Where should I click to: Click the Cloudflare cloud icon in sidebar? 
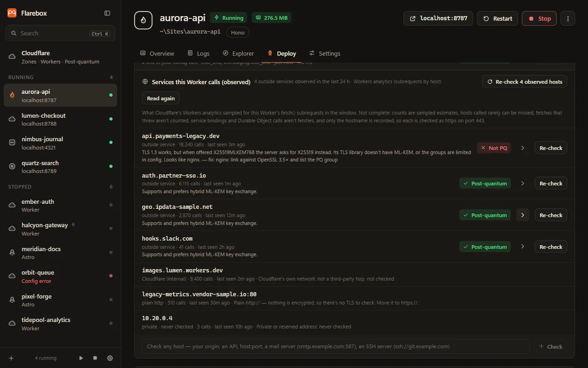(x=12, y=57)
